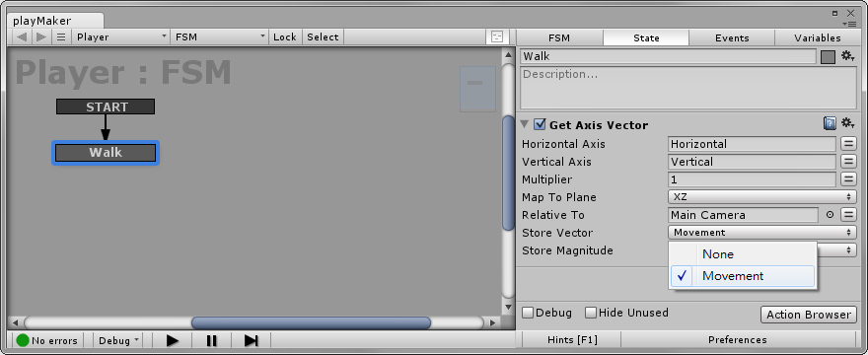Screen dimensions: 868x355
Task: Select the START node in the graph
Action: (106, 106)
